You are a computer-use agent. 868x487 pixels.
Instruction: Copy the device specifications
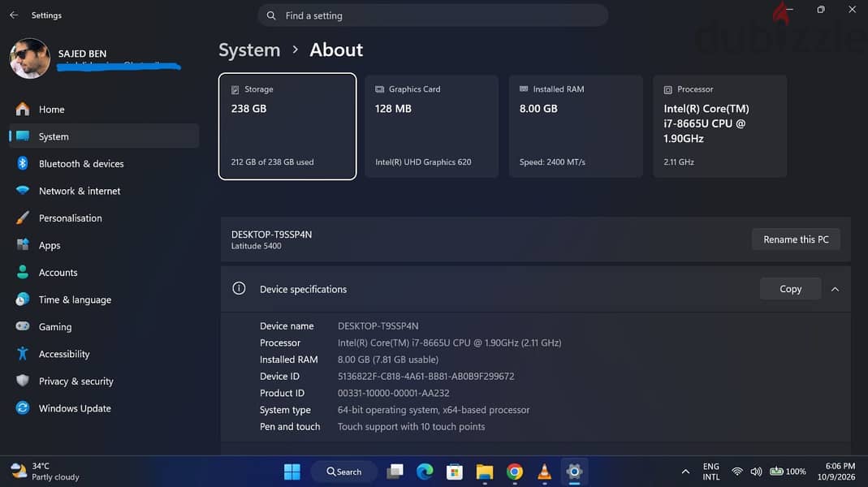point(790,289)
